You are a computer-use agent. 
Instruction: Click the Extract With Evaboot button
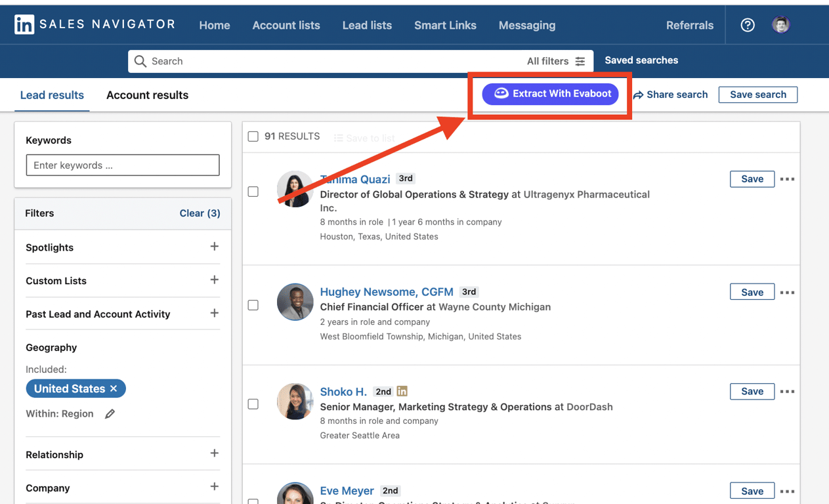tap(550, 94)
